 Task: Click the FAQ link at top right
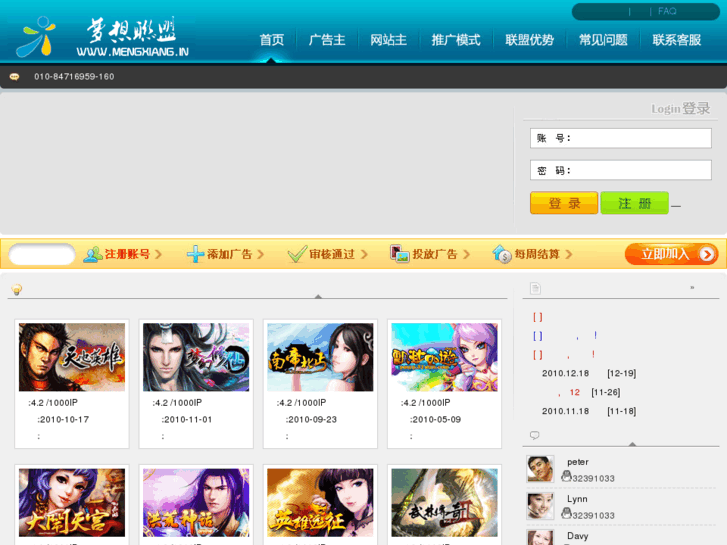[x=667, y=11]
